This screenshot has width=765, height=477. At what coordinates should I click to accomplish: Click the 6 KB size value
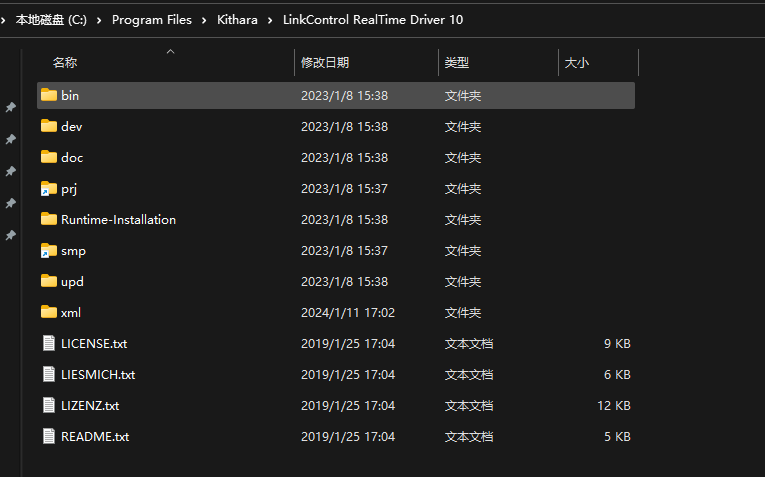pos(617,375)
